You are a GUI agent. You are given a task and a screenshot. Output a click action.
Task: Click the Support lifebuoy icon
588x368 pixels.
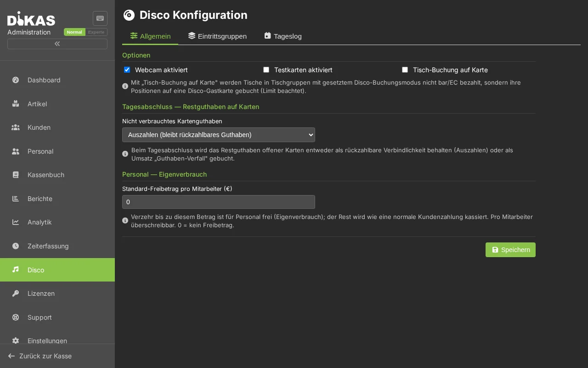[x=16, y=317]
